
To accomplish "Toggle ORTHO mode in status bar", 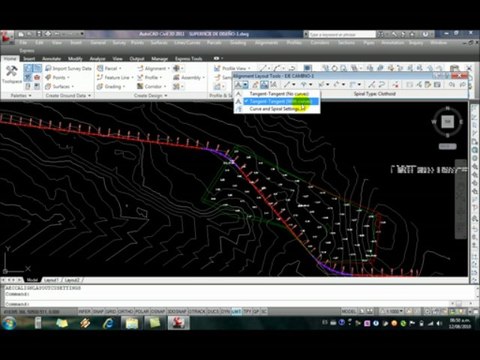I will click(x=125, y=311).
